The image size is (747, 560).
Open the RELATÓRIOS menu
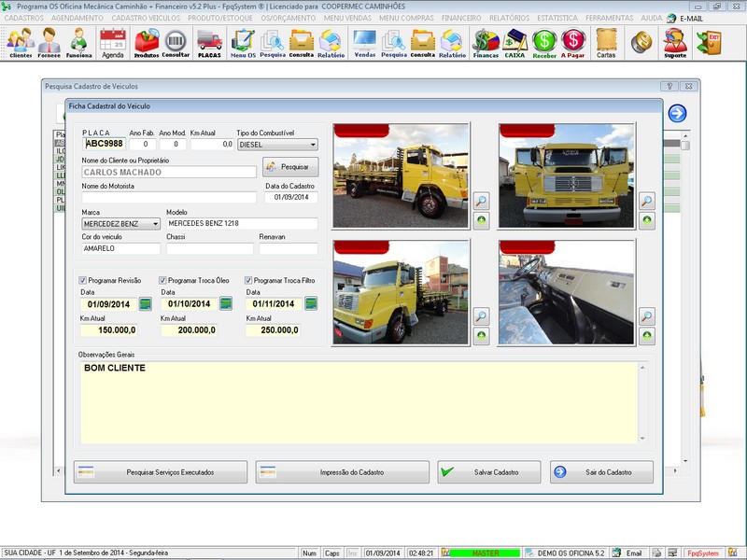[x=509, y=18]
